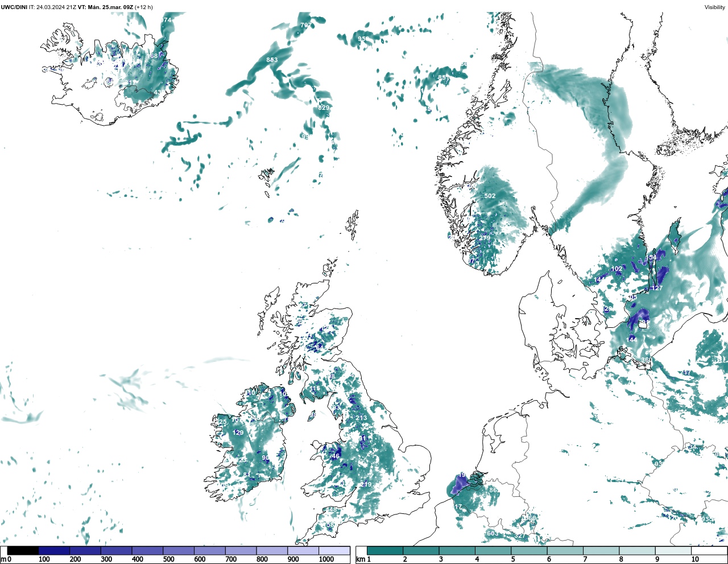The width and height of the screenshot is (728, 564).
Task: Click the '502' visibility value over southern Norway
Action: pyautogui.click(x=490, y=196)
